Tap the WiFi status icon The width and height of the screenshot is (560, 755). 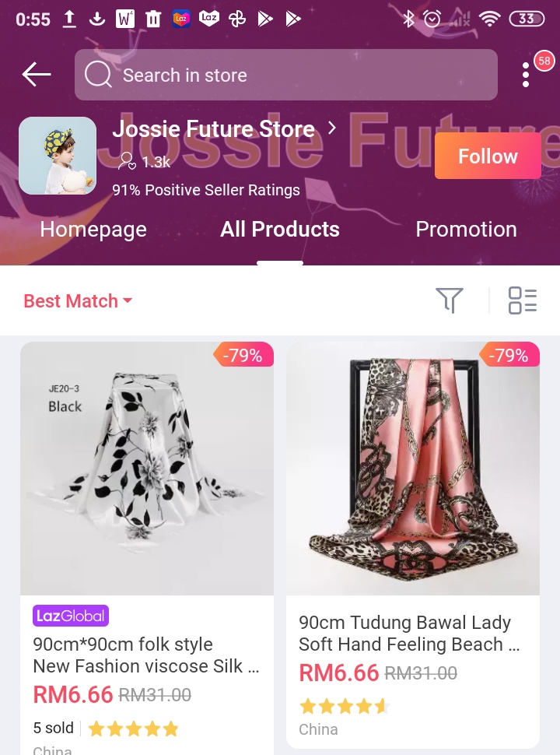(x=489, y=19)
